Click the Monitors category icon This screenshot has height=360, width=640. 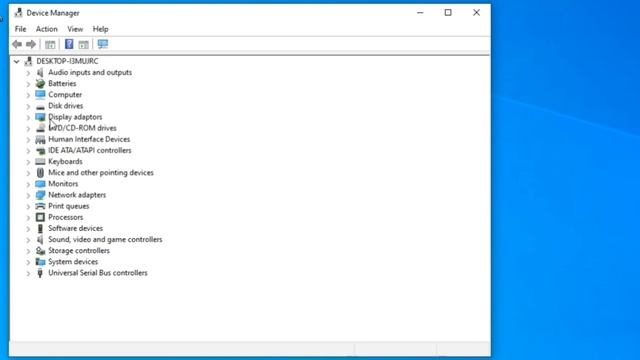click(40, 184)
